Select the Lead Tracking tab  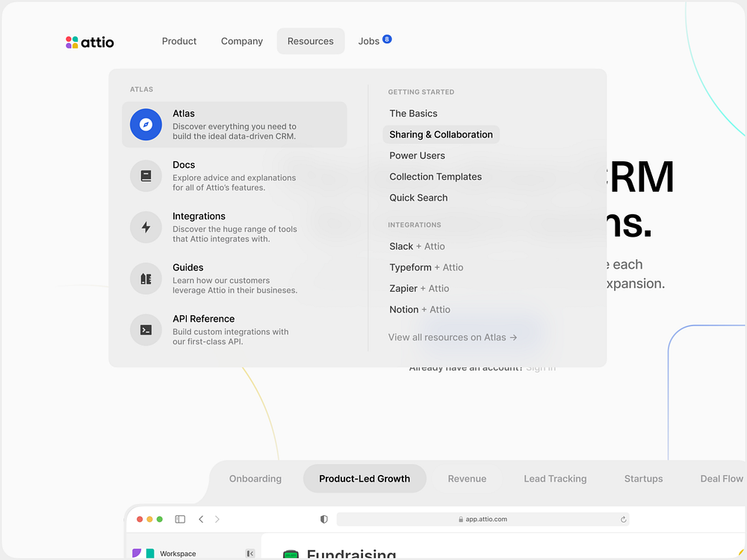(x=555, y=479)
